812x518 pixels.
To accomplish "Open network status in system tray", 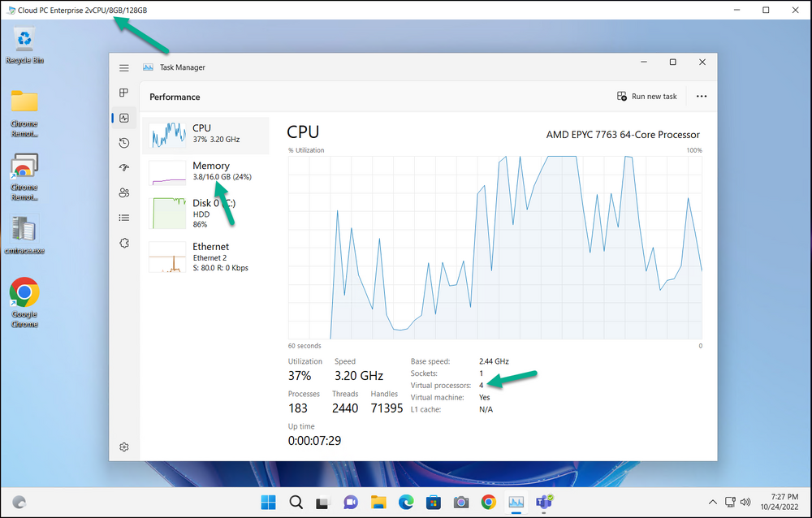I will point(730,502).
